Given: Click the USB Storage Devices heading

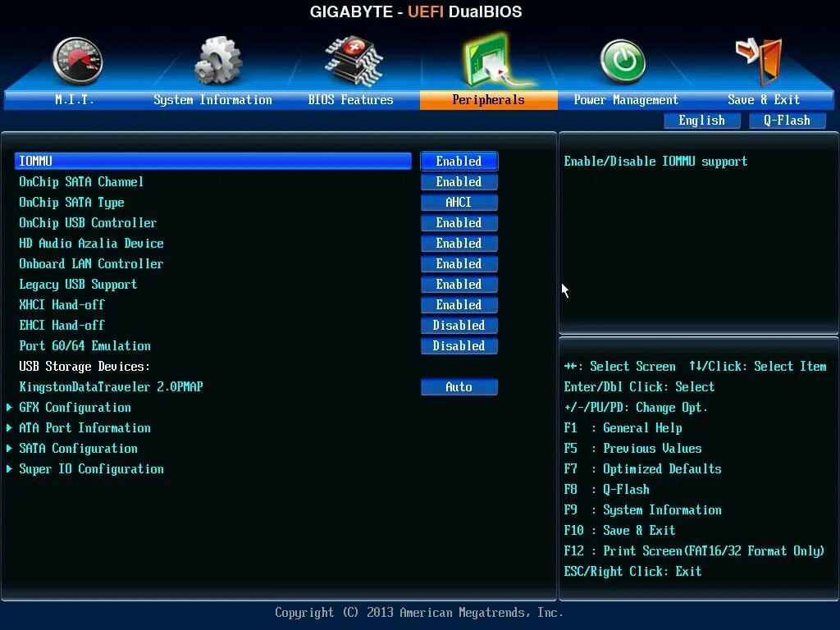Looking at the screenshot, I should tap(84, 367).
